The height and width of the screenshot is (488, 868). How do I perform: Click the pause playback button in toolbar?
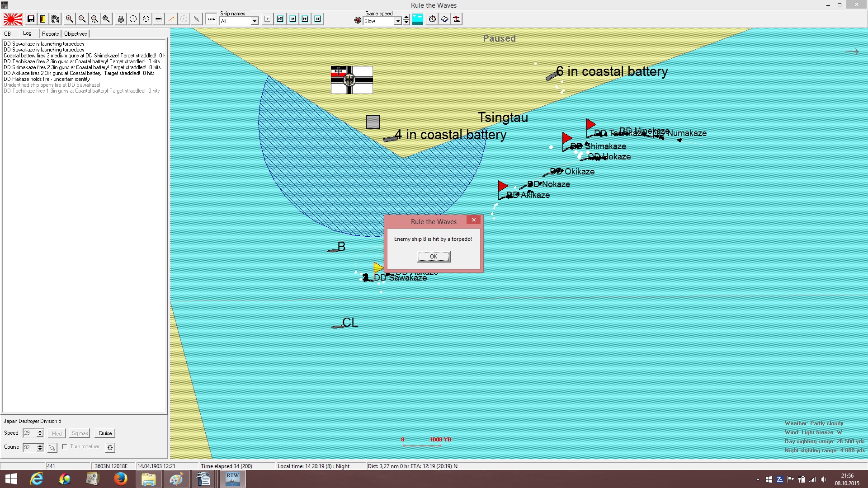pyautogui.click(x=318, y=19)
